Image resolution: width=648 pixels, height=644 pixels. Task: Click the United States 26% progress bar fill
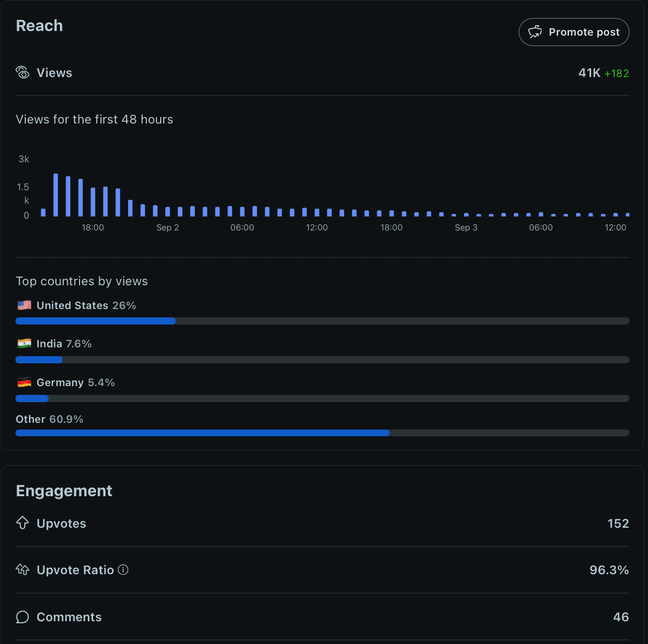96,321
